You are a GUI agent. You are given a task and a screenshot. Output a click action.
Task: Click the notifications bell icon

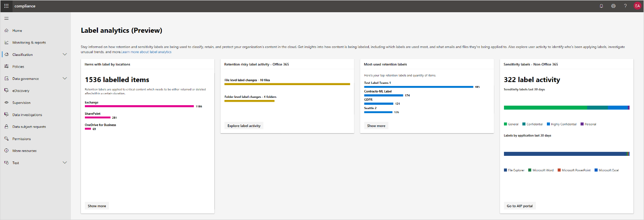[x=601, y=6]
